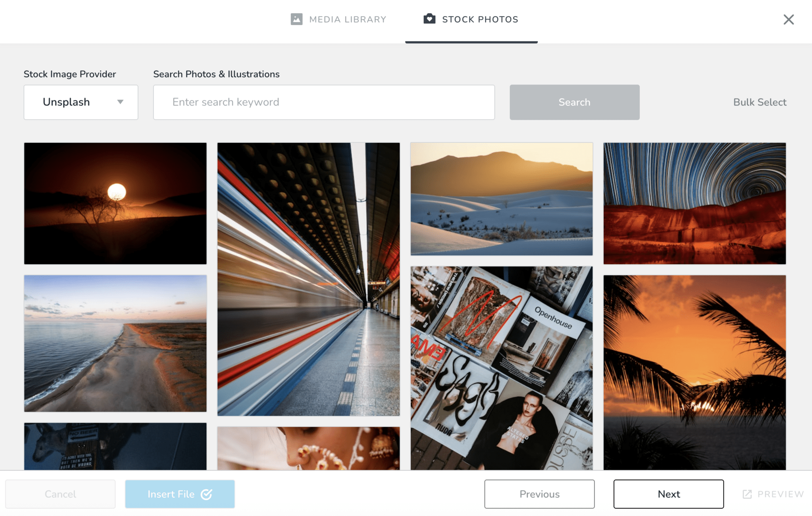Go to the Previous page of photos
The image size is (812, 516).
click(x=539, y=494)
